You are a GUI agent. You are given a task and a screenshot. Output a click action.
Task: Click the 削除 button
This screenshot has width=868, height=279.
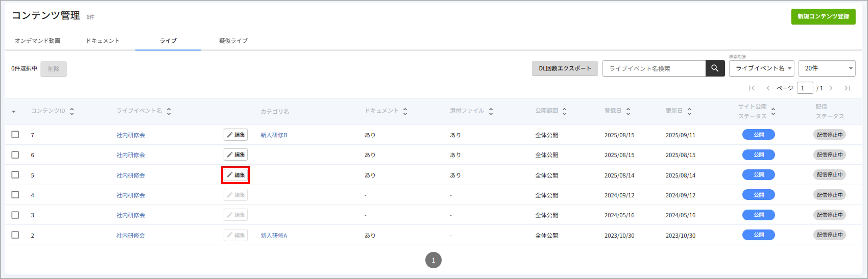pos(54,69)
